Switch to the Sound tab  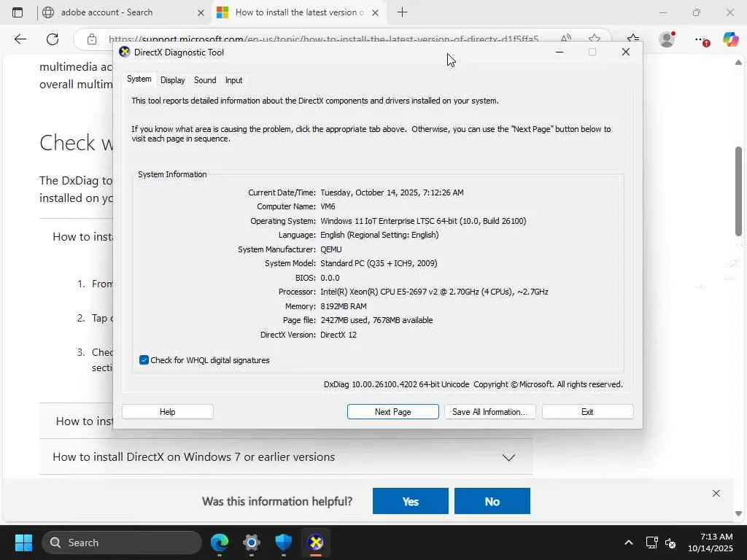[205, 80]
